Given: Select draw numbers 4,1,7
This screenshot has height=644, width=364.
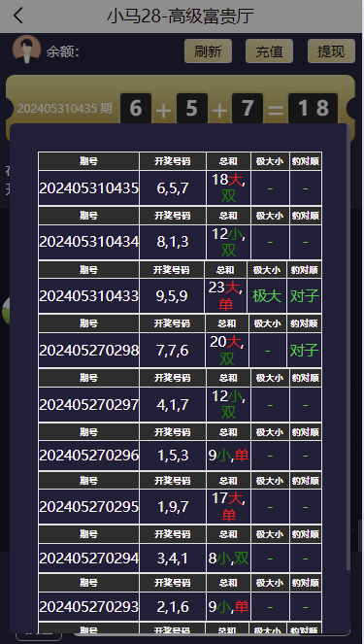Looking at the screenshot, I should pyautogui.click(x=173, y=405).
